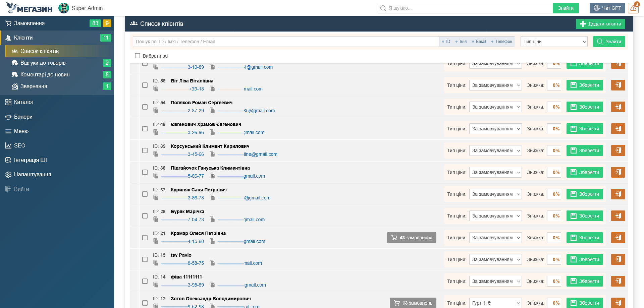The height and width of the screenshot is (308, 644).
Task: Open 43 замовлення for Крамар Олеся
Action: (x=412, y=238)
